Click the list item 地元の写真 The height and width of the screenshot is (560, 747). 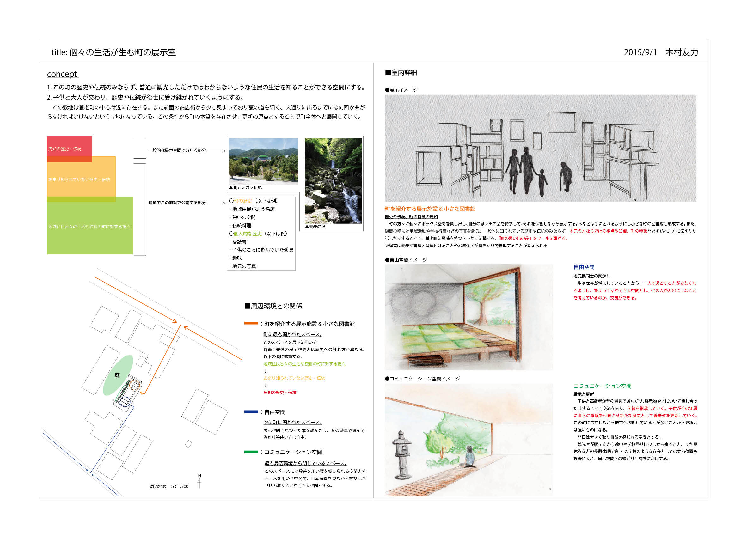[244, 266]
